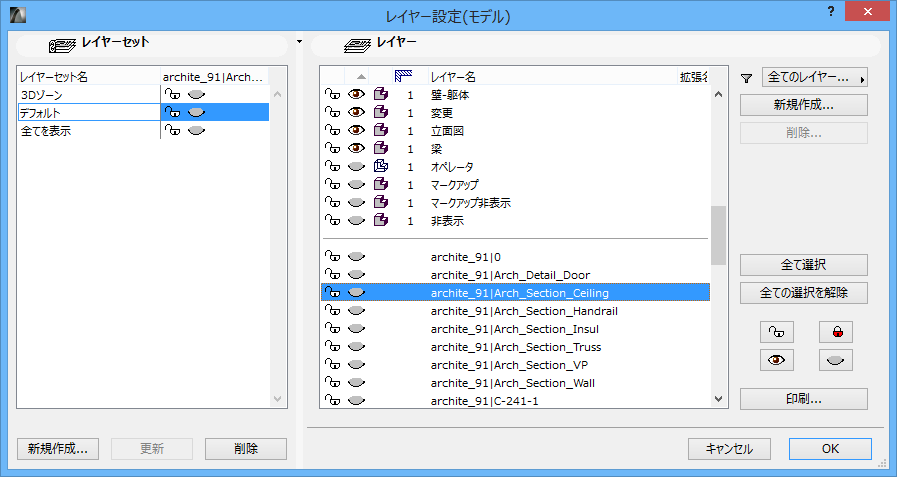Select archite_91|Arch_Section_Wall layer

click(515, 383)
